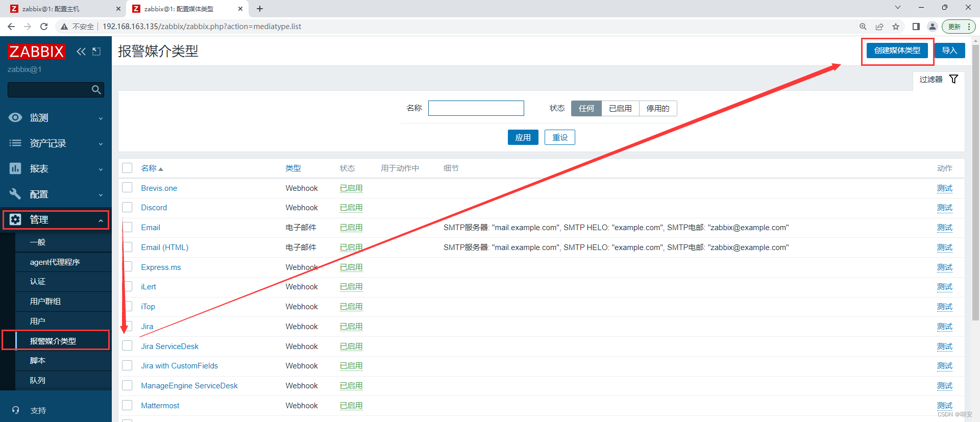Open the 队列 submenu item
Viewport: 980px width, 422px height.
pyautogui.click(x=38, y=380)
